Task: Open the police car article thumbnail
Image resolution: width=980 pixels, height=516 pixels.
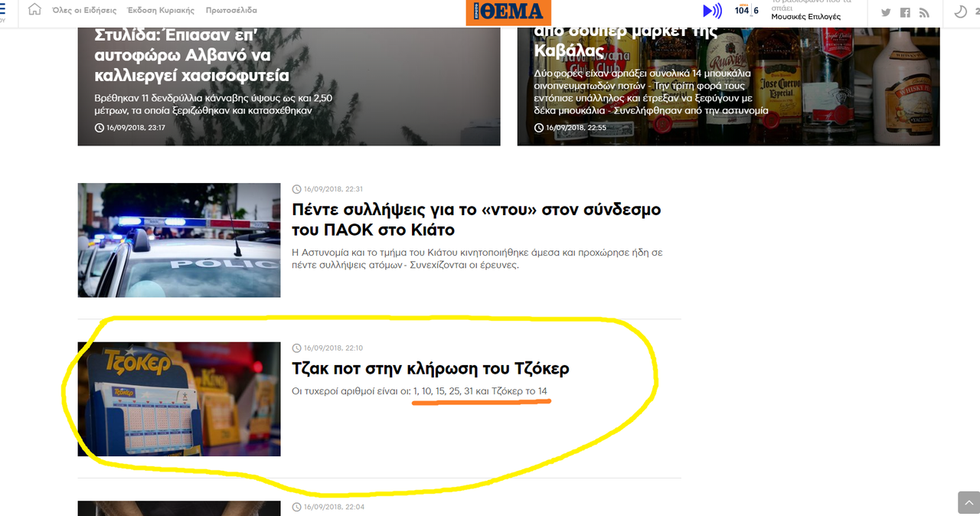Action: (x=179, y=240)
